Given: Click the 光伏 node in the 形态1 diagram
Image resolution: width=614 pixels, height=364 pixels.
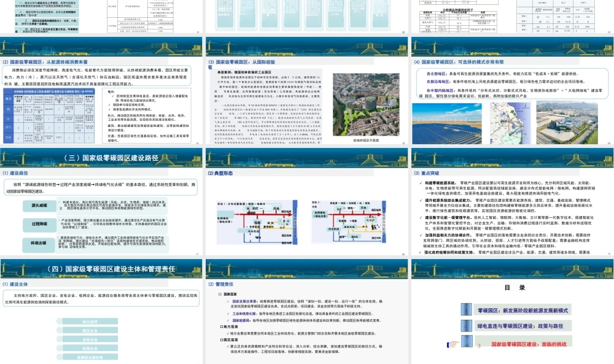Looking at the screenshot, I should (x=255, y=207).
